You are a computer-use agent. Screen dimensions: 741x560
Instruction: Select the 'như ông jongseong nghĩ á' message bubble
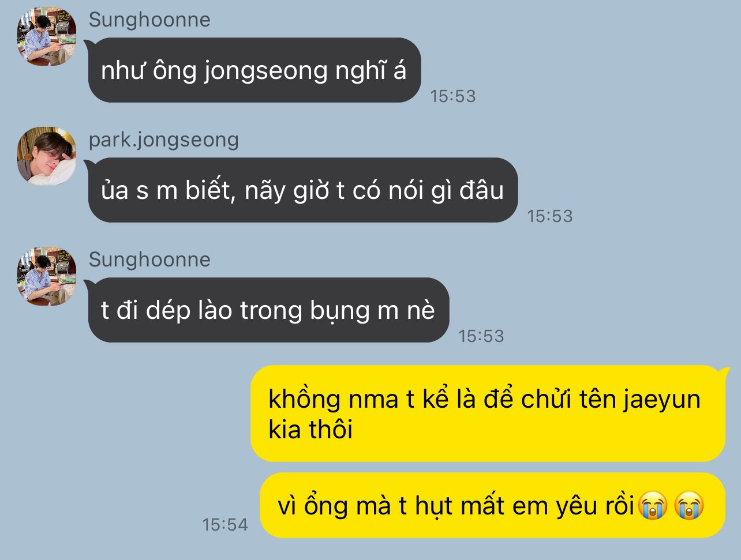pos(254,70)
